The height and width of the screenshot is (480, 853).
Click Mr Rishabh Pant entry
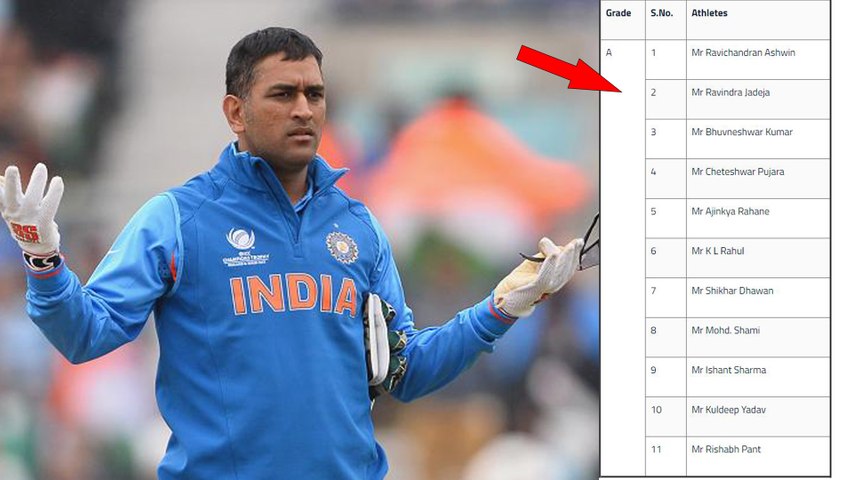[x=726, y=450]
